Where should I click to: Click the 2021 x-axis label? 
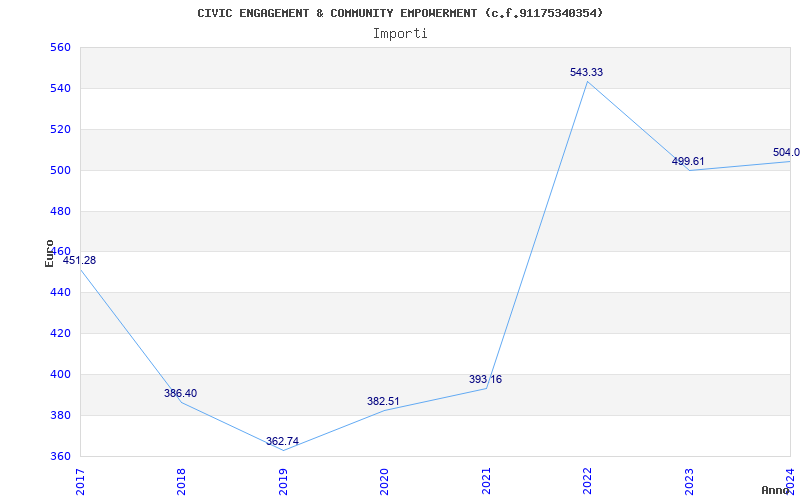(x=486, y=482)
